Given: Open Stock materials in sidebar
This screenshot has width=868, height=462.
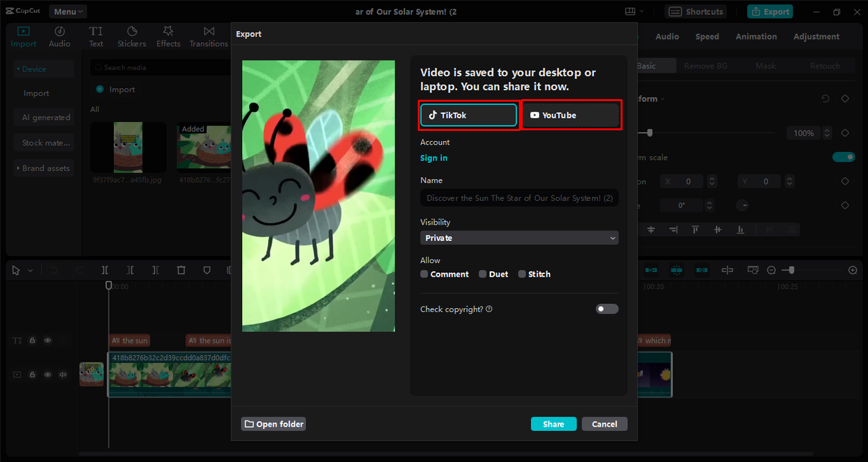Looking at the screenshot, I should pyautogui.click(x=44, y=143).
